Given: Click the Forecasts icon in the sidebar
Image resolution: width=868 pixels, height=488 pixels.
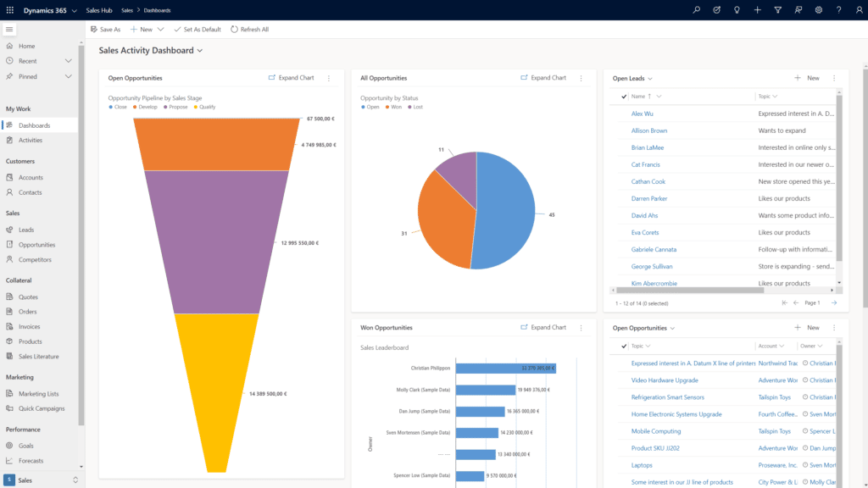Looking at the screenshot, I should coord(9,460).
